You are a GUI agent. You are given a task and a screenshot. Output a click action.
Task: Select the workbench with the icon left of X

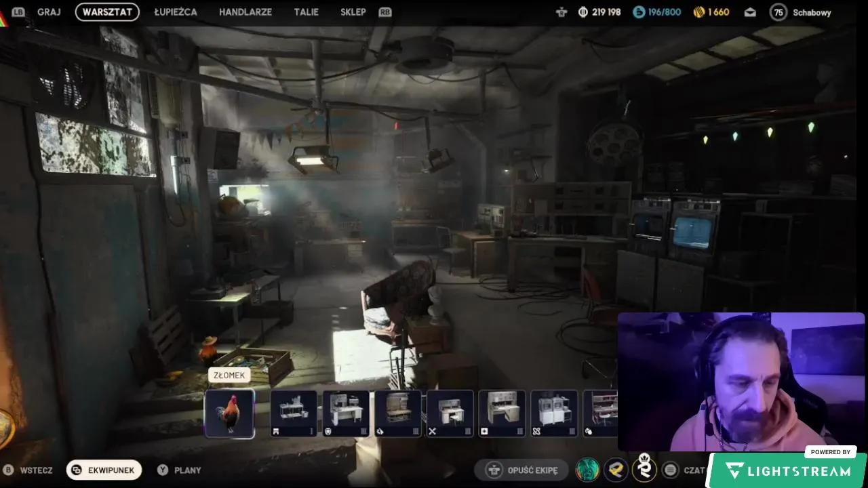pyautogui.click(x=398, y=413)
